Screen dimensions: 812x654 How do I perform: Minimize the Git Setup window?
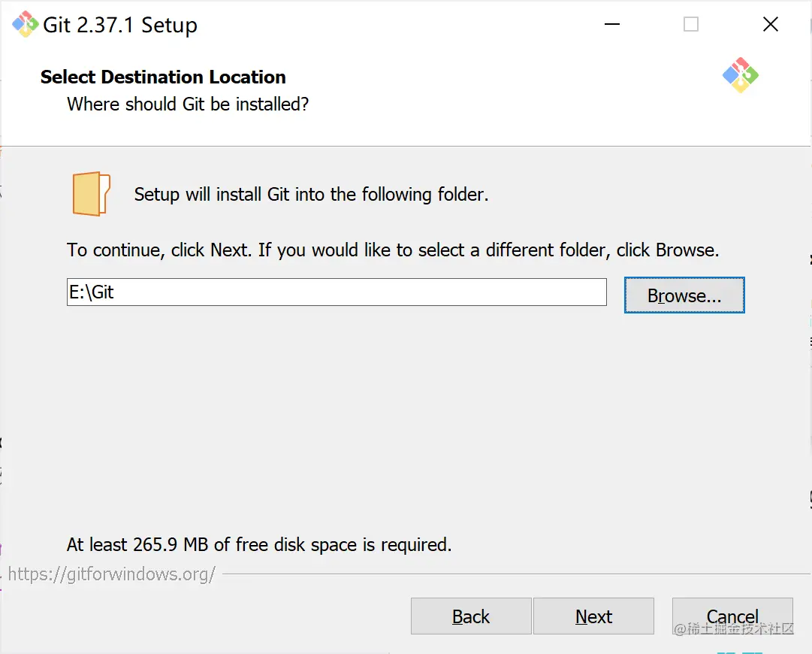tap(612, 24)
